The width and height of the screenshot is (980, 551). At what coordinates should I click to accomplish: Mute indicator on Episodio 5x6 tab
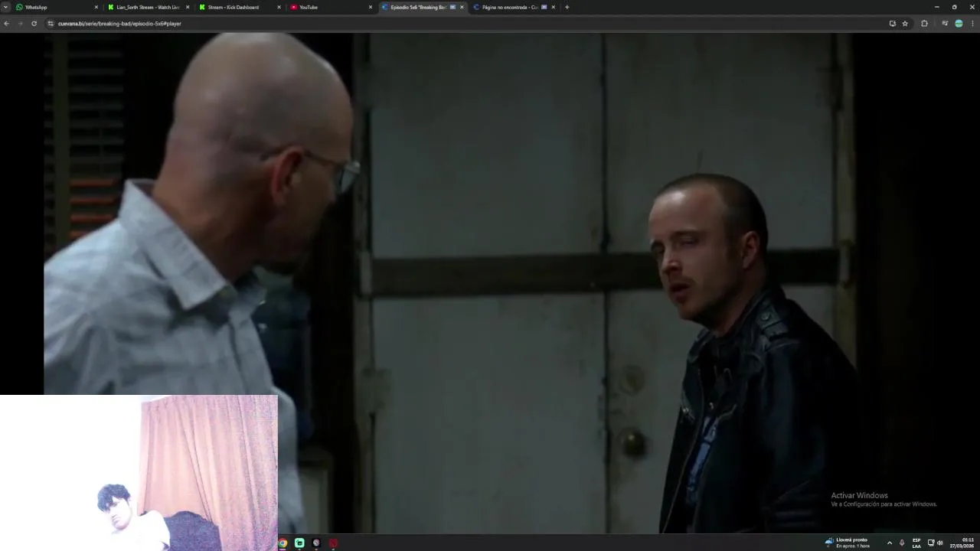(452, 7)
